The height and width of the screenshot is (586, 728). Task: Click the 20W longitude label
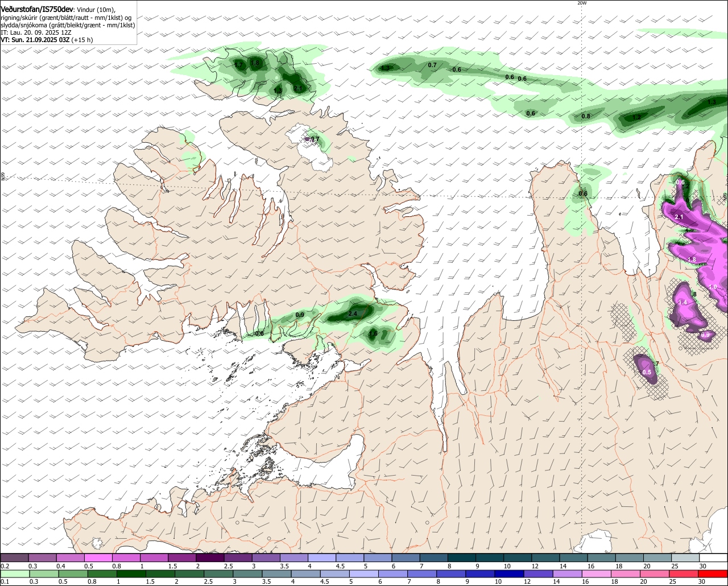[582, 3]
